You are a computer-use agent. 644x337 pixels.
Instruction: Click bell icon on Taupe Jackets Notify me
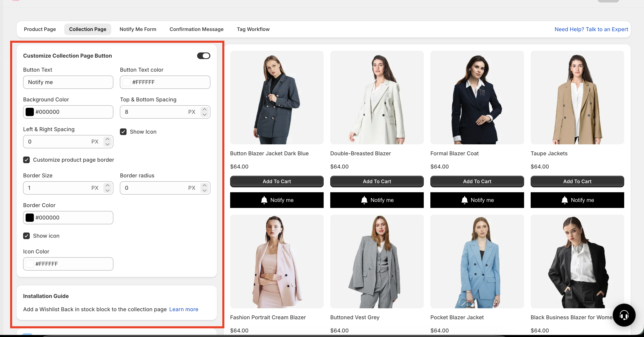pyautogui.click(x=565, y=200)
